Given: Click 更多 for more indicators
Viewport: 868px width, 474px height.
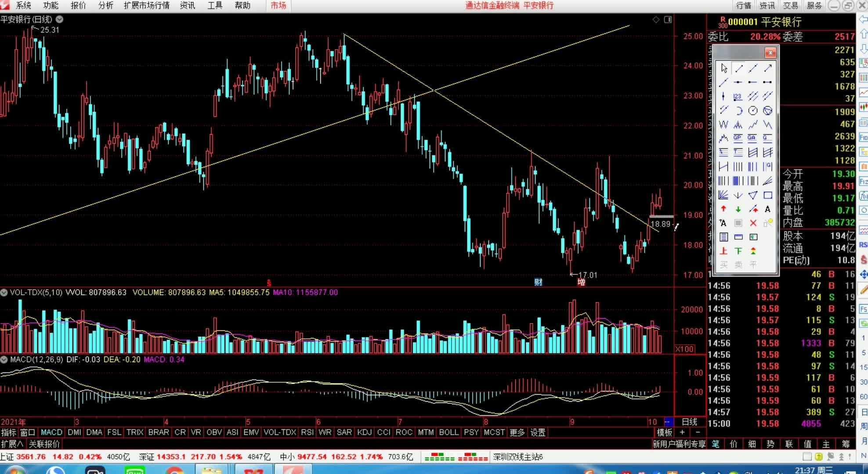Looking at the screenshot, I should pyautogui.click(x=517, y=432).
